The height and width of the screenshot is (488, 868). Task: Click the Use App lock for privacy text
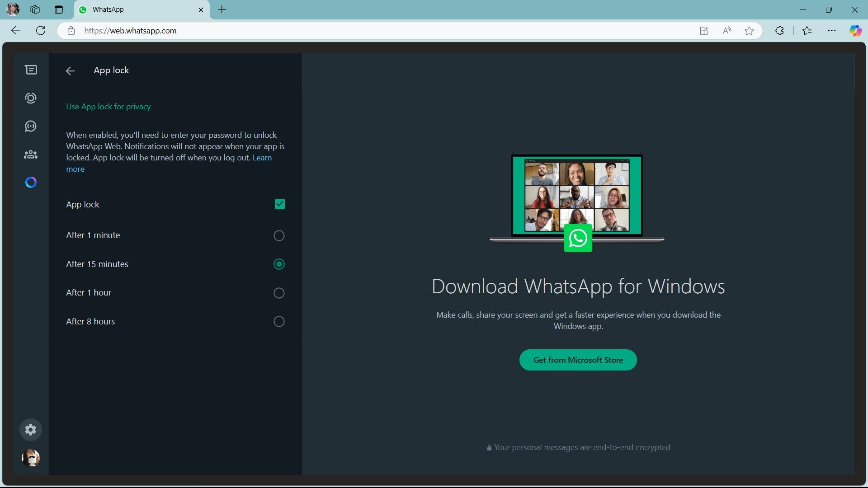(x=108, y=107)
